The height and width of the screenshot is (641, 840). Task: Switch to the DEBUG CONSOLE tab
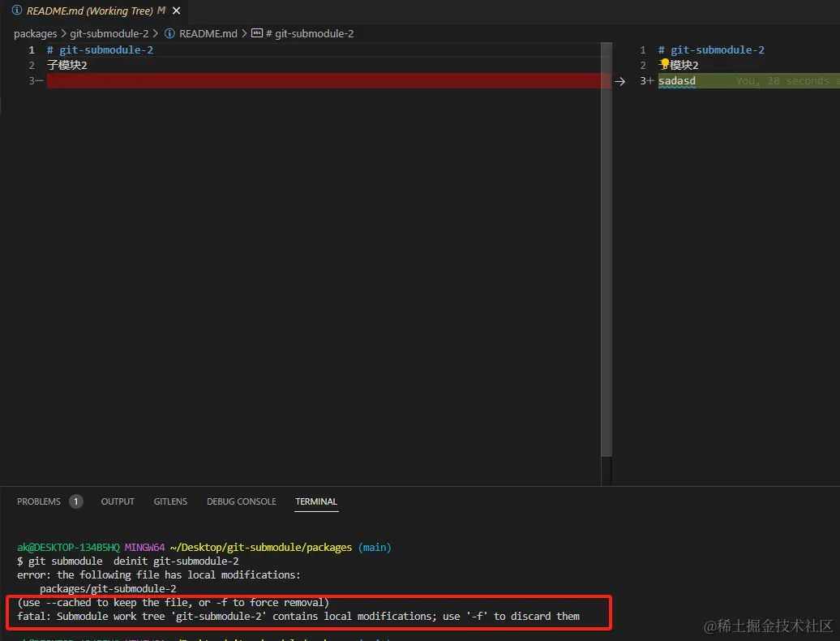[242, 501]
